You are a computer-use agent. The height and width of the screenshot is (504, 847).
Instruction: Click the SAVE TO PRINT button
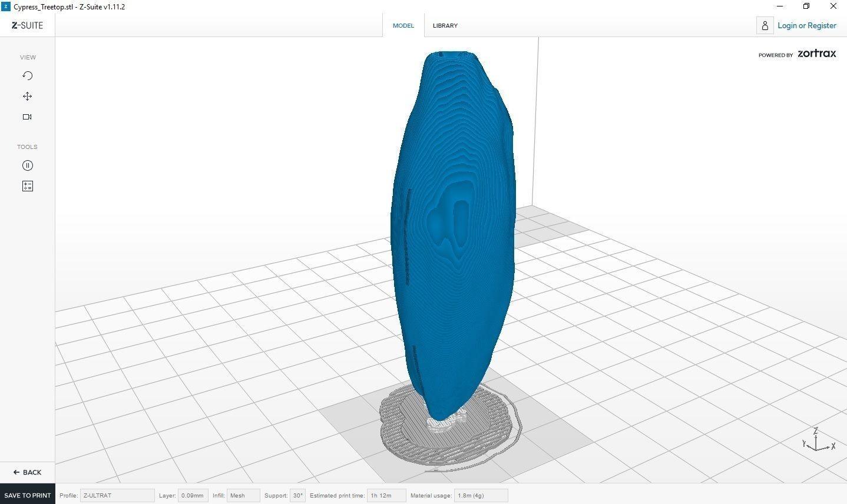point(27,495)
